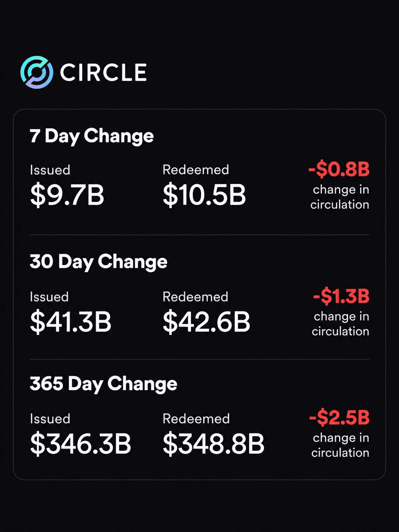Click the $9.7B issued value

pos(67,195)
